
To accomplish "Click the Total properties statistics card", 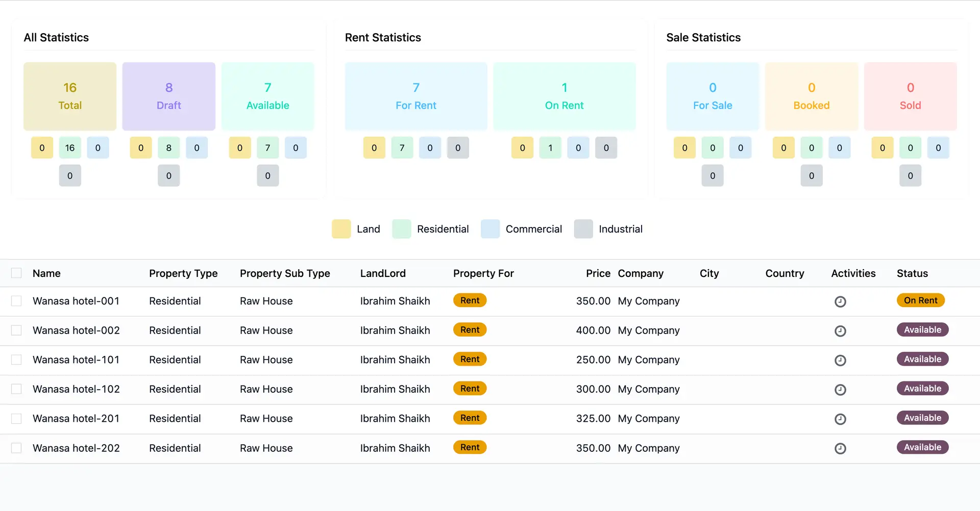I will pos(70,96).
